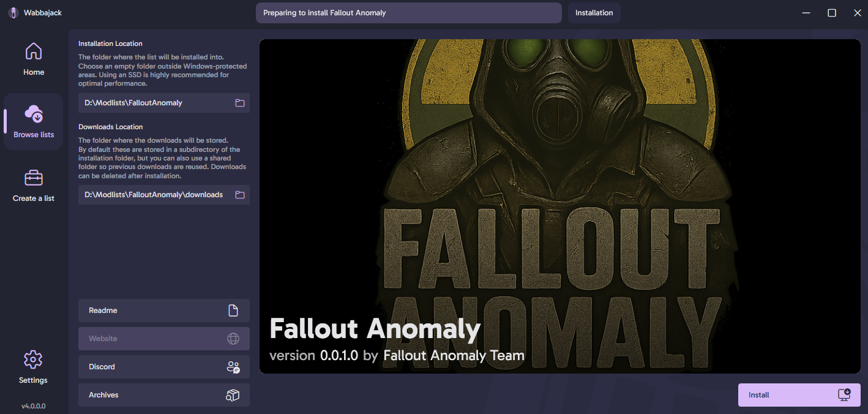Viewport: 868px width, 414px height.
Task: Close the Wabbajack window
Action: tap(857, 13)
